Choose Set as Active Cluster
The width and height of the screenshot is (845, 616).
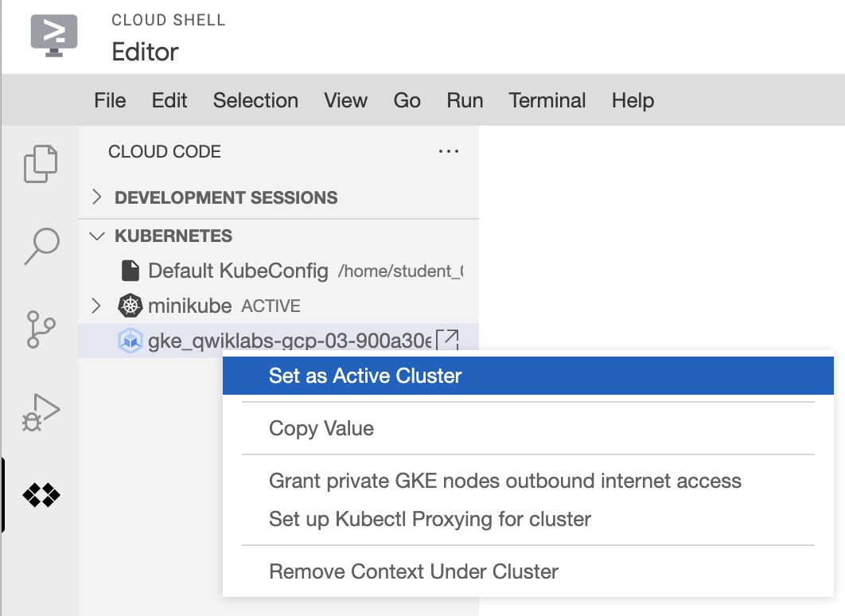click(365, 376)
